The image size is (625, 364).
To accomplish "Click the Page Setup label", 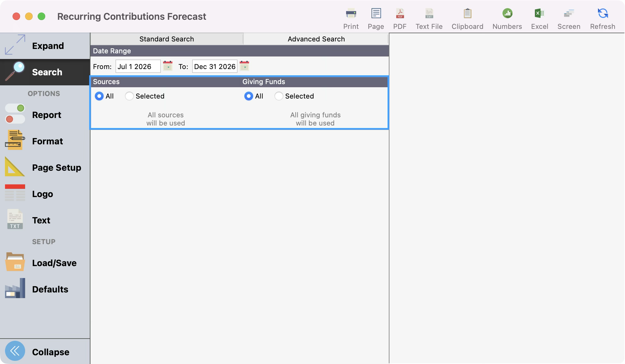I will (x=57, y=168).
